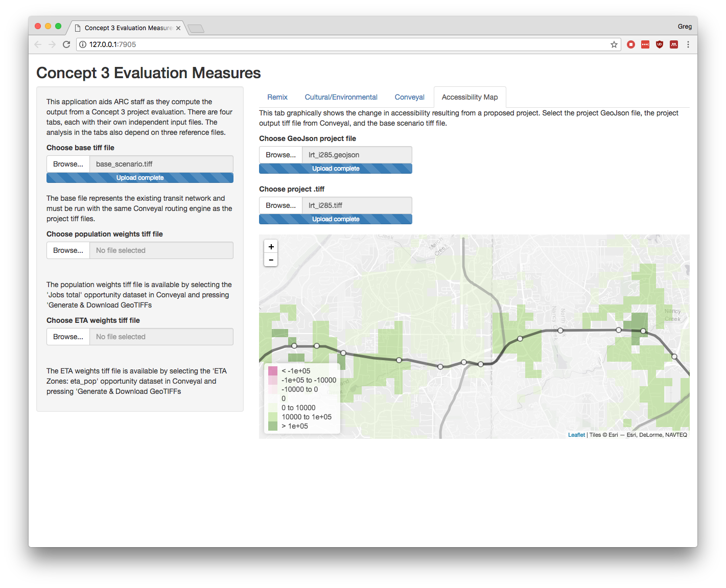Image resolution: width=726 pixels, height=588 pixels.
Task: Click the red password-dots extension icon
Action: 645,44
